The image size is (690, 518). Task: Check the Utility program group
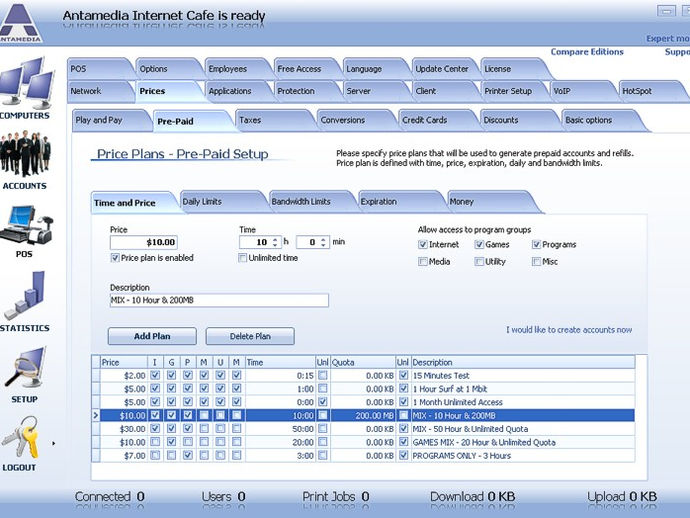(479, 262)
